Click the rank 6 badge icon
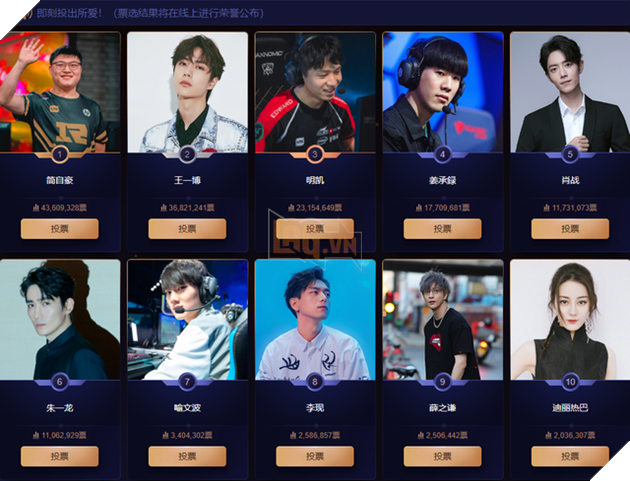 (x=59, y=382)
